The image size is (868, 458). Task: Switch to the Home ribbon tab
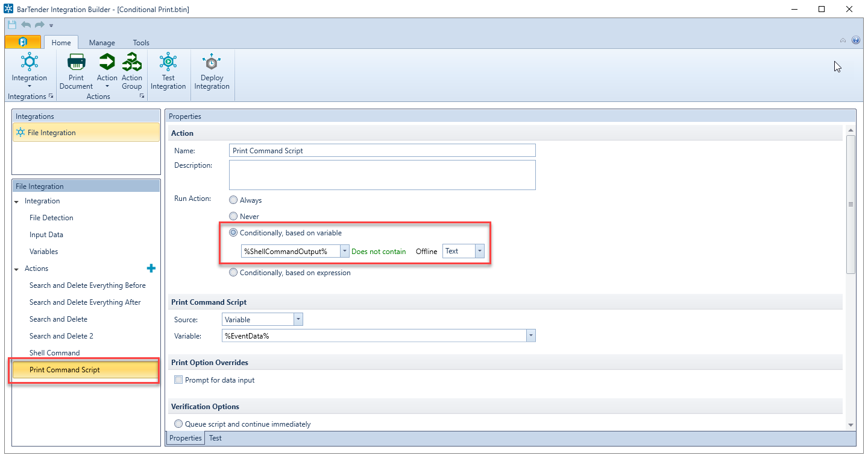coord(61,42)
